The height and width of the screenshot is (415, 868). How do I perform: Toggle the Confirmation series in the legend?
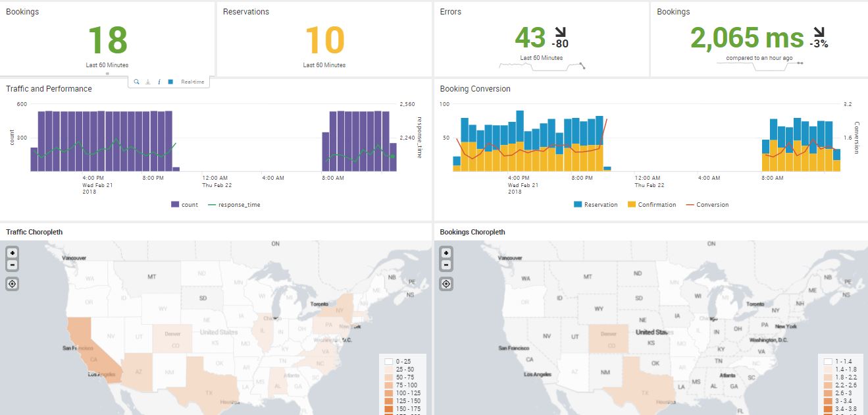pos(651,205)
